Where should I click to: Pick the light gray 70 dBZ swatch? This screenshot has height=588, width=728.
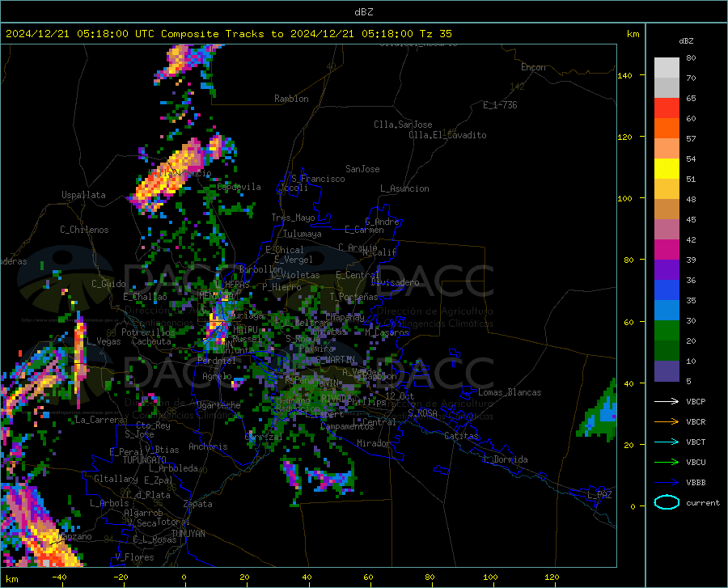click(x=667, y=68)
